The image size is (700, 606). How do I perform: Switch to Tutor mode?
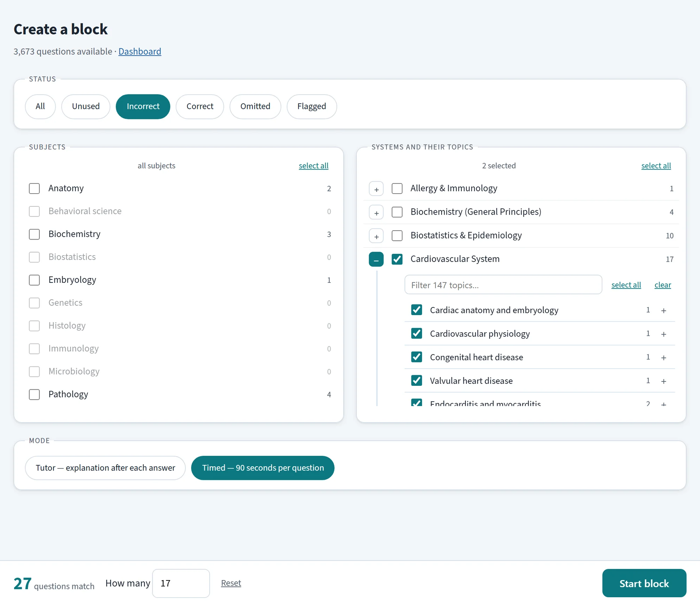click(x=105, y=468)
